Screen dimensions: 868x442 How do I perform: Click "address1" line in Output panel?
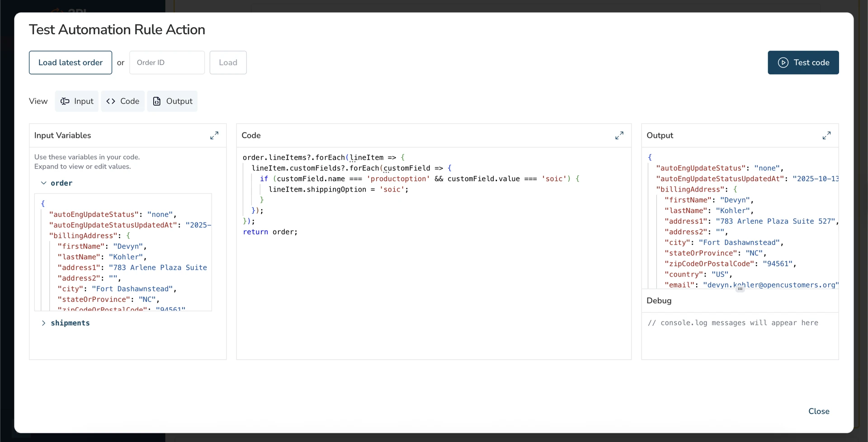point(751,221)
